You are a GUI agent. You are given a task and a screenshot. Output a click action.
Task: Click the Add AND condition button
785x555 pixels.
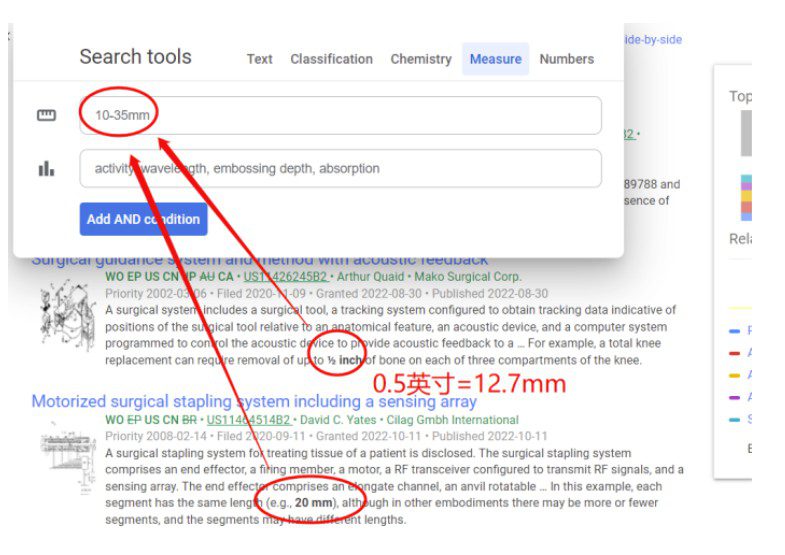[x=143, y=219]
